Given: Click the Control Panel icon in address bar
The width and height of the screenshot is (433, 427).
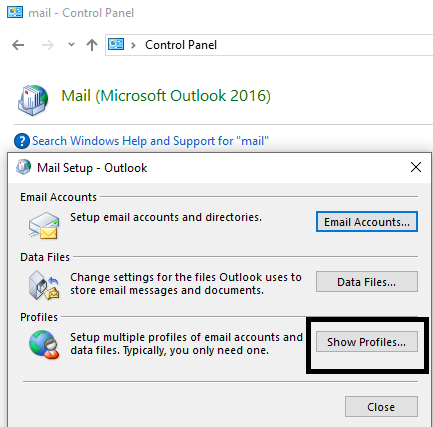Looking at the screenshot, I should coord(116,44).
